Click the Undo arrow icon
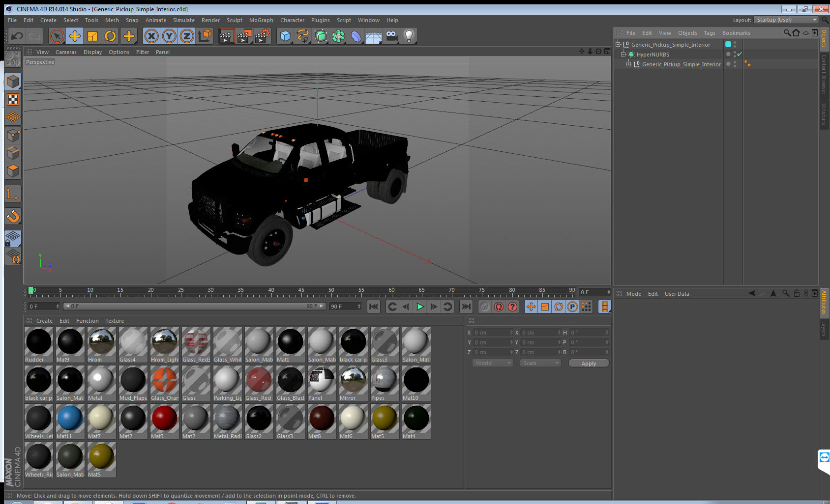The width and height of the screenshot is (830, 504). tap(17, 36)
